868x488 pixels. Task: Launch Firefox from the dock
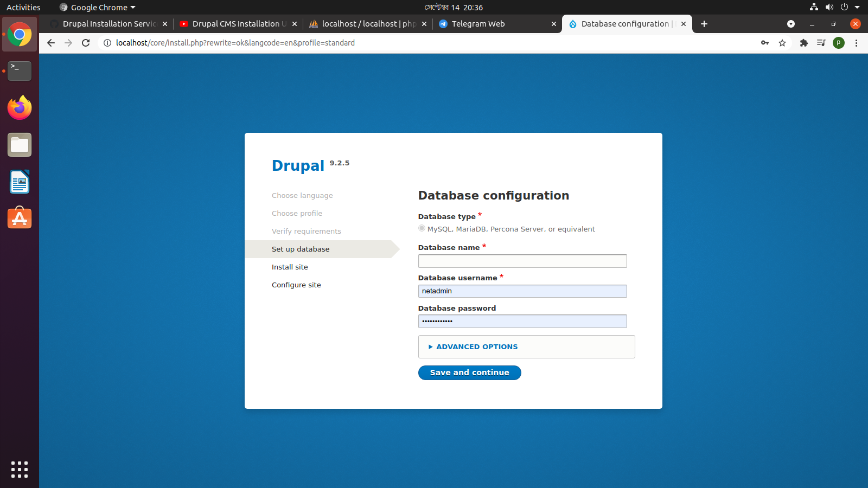20,108
